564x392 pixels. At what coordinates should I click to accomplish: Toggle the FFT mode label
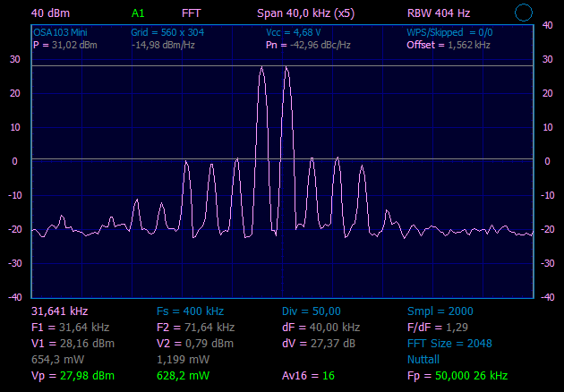[x=191, y=13]
